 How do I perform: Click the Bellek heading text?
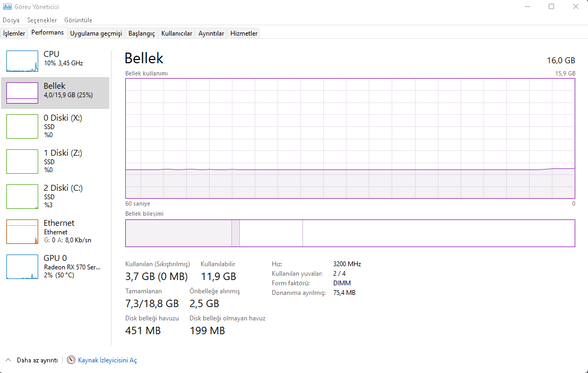click(144, 58)
